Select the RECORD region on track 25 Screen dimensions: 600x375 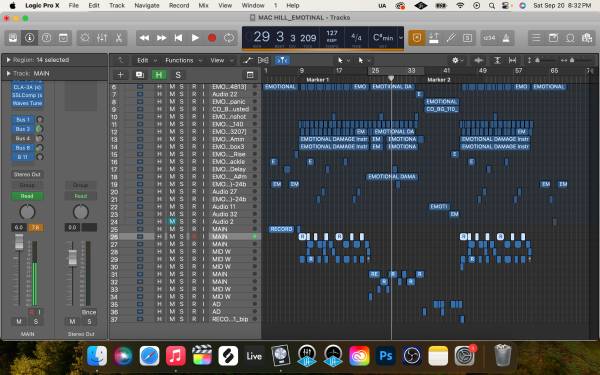281,229
